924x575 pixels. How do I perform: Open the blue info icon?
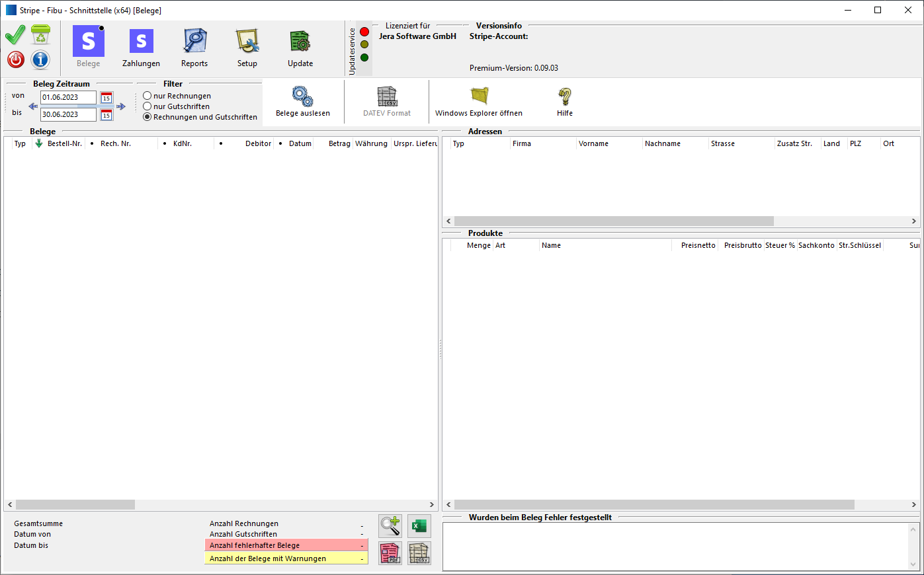(x=40, y=59)
